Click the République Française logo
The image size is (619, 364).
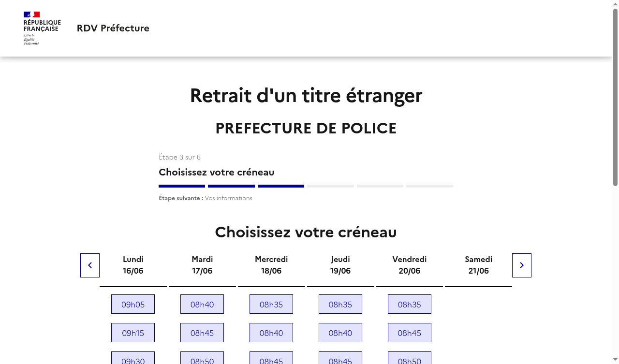42,28
